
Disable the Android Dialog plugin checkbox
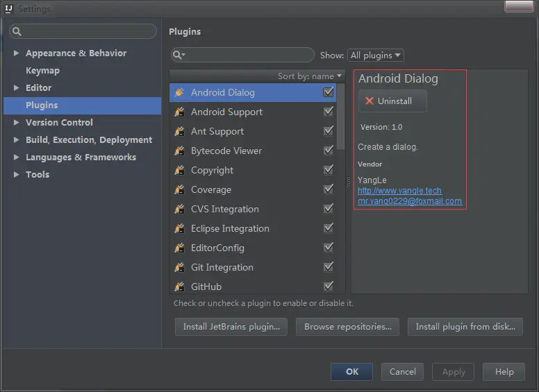coord(329,92)
